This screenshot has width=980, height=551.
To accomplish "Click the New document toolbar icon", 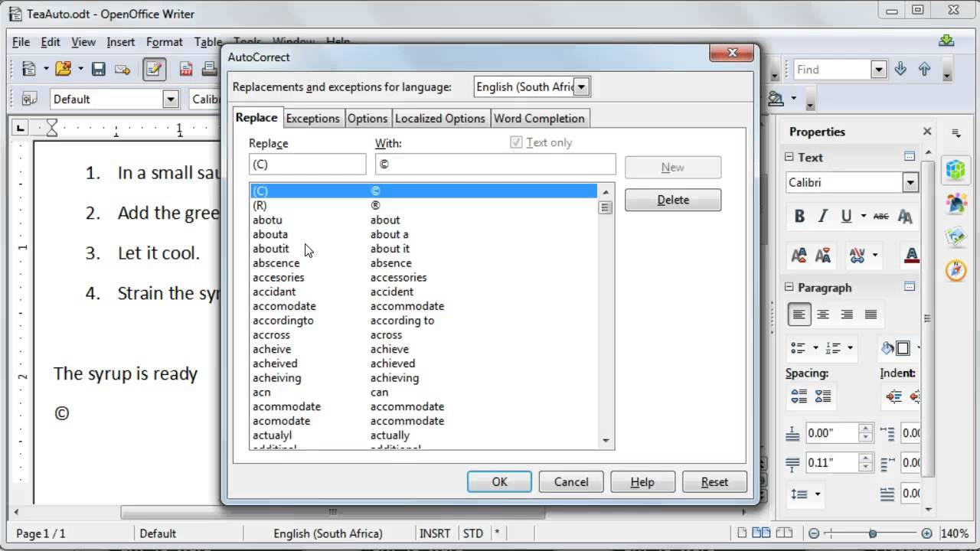I will pyautogui.click(x=29, y=70).
